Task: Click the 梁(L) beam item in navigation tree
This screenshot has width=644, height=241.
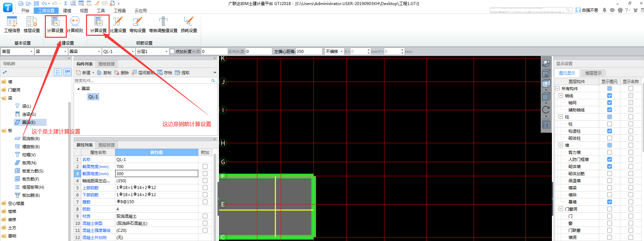Action: point(26,106)
